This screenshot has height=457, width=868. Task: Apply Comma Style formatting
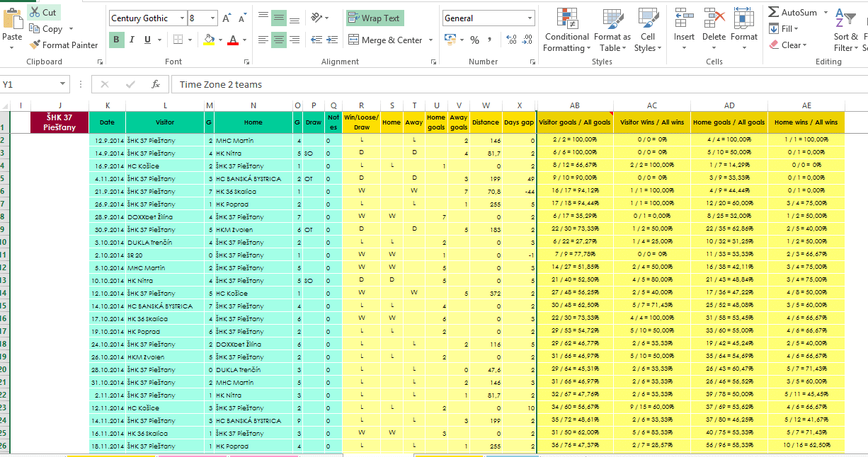[490, 40]
